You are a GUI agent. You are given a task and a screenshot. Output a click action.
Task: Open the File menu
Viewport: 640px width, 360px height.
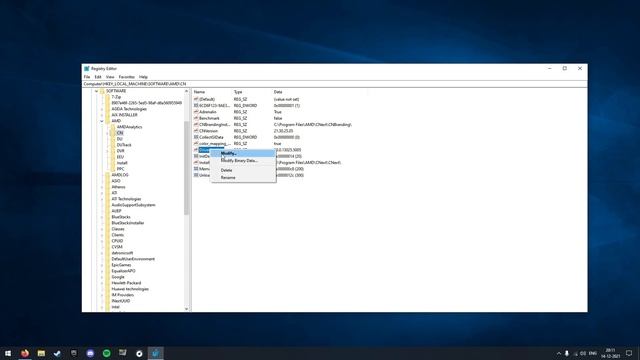pyautogui.click(x=87, y=77)
